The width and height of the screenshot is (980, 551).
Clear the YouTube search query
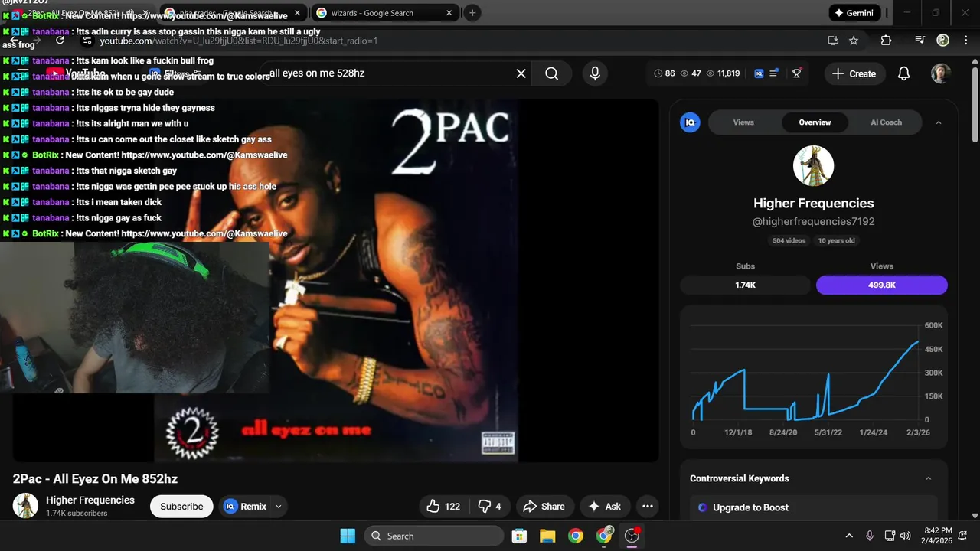[x=521, y=73]
